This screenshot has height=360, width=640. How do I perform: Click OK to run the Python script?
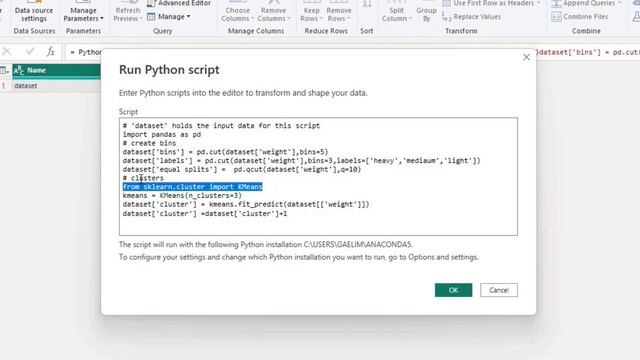(453, 290)
